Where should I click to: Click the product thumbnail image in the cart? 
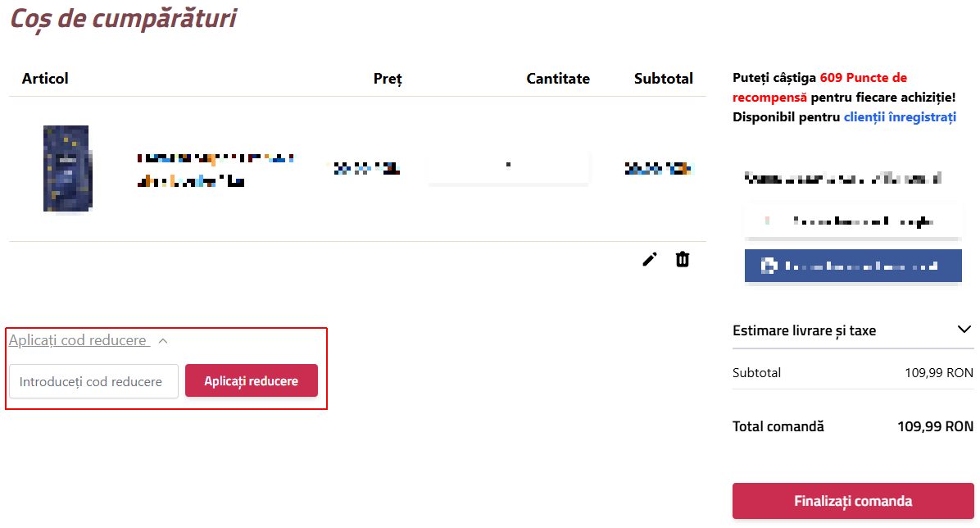tap(67, 168)
